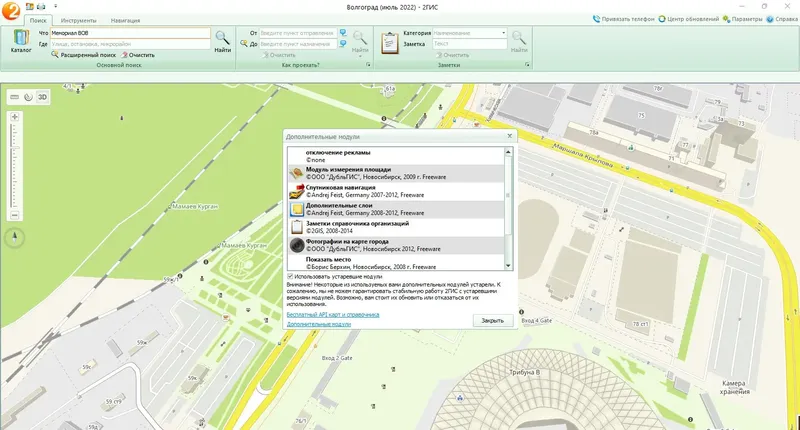Zoom in with the map plus button

pos(14,117)
